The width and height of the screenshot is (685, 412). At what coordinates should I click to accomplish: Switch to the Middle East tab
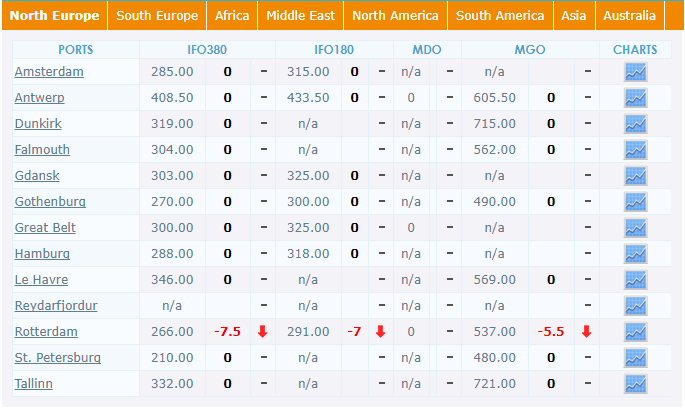[x=301, y=16]
